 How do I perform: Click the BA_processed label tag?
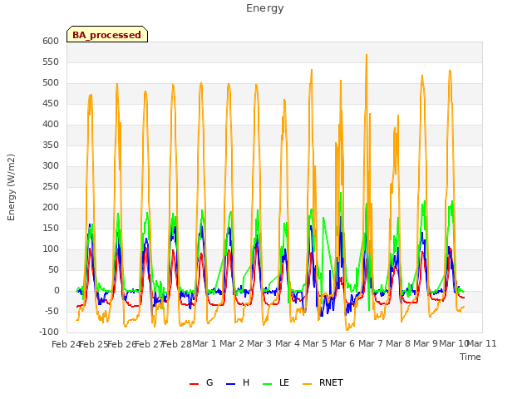point(107,34)
